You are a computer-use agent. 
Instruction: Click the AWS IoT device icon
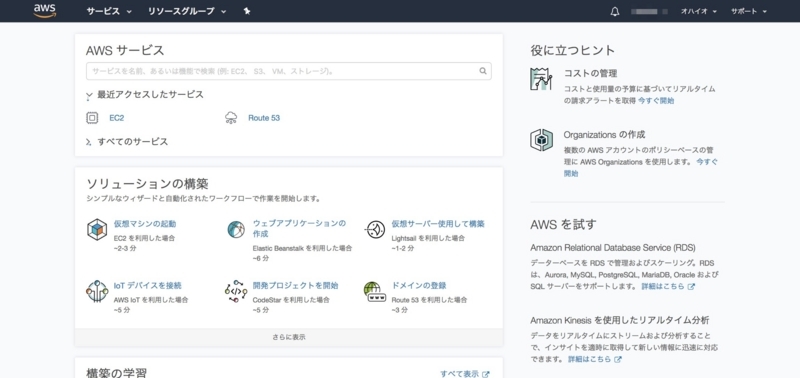click(x=97, y=291)
